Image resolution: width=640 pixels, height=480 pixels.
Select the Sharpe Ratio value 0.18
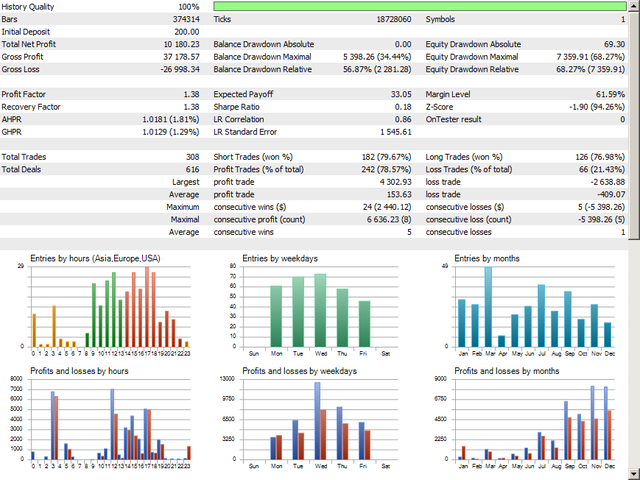pyautogui.click(x=402, y=106)
